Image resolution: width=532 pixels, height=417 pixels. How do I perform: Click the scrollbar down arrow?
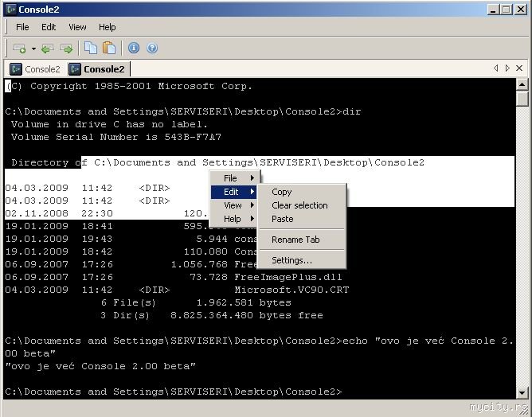522,392
